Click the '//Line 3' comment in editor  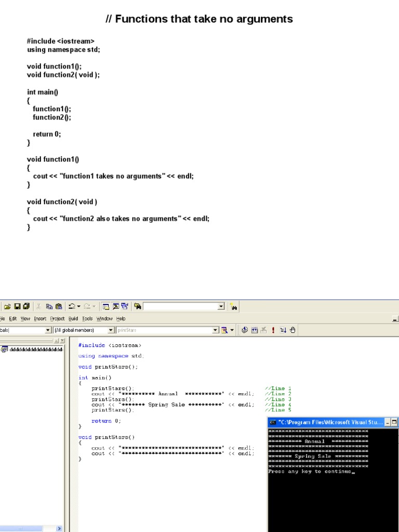click(x=278, y=400)
